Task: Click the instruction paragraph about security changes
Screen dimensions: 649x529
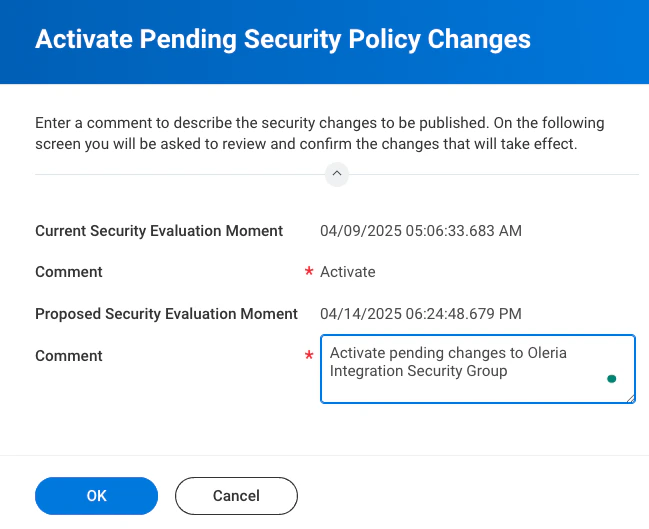Action: 320,133
